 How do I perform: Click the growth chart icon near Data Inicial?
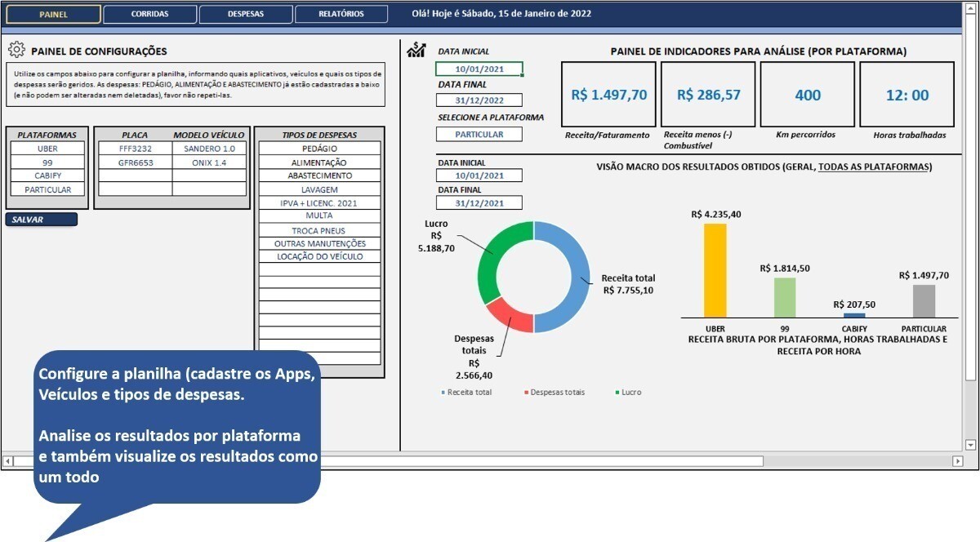coord(416,51)
